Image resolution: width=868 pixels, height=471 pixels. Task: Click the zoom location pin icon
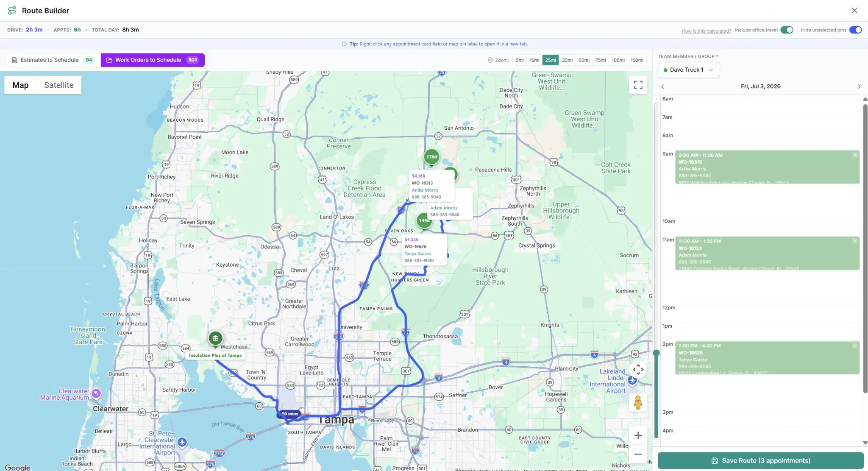[490, 60]
